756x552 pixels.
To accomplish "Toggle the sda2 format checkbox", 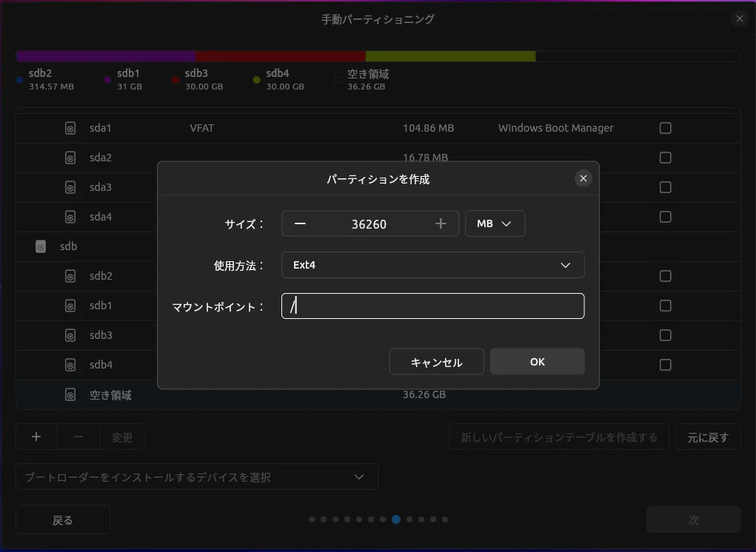I will (666, 158).
